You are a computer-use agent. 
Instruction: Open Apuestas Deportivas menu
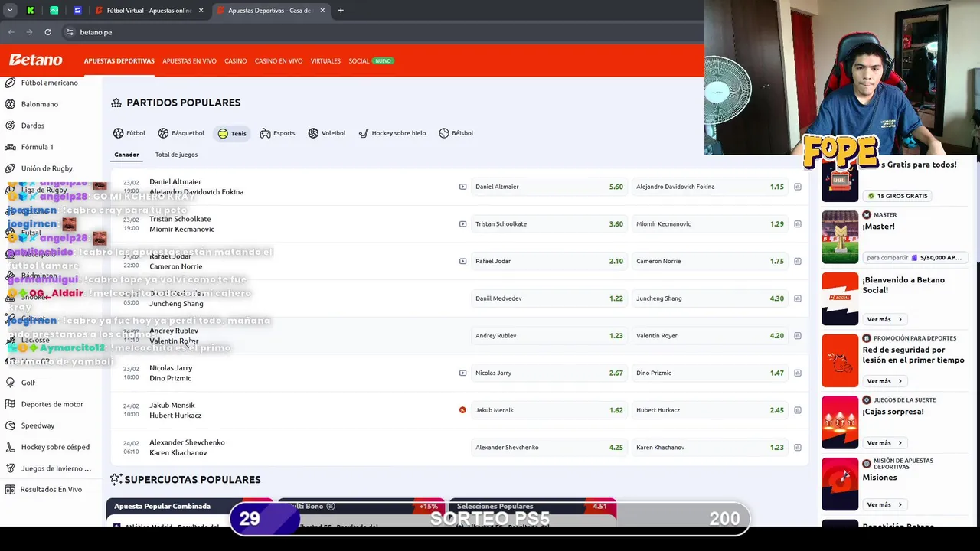click(119, 61)
